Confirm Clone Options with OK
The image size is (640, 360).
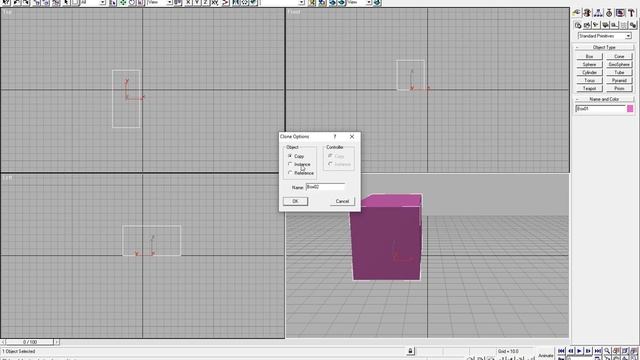click(296, 201)
